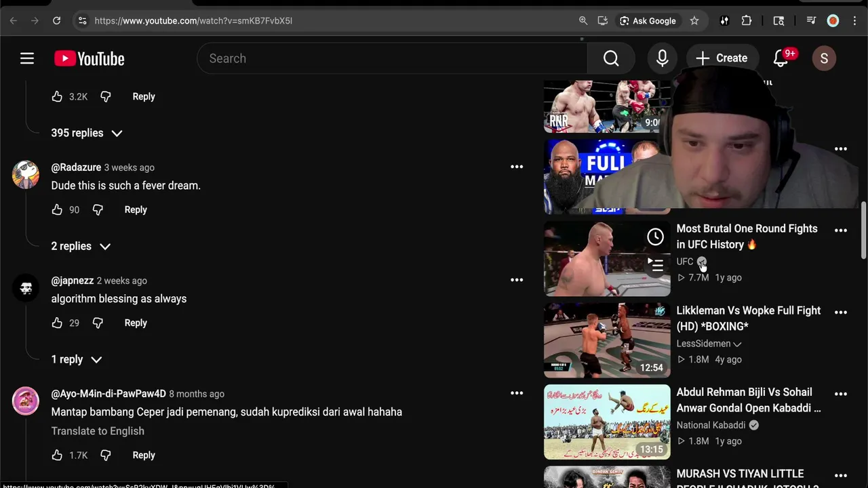
Task: Open options for the FULL MATCH video
Action: tap(841, 148)
